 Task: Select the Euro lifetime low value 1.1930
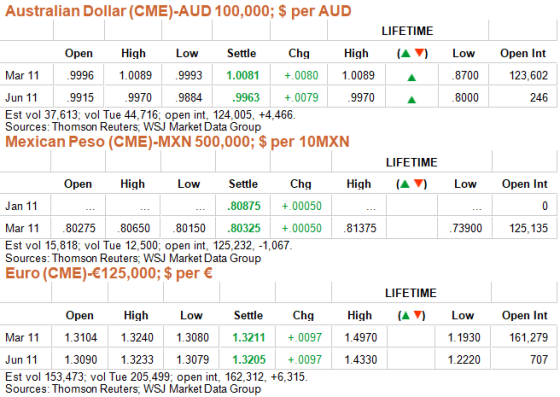click(464, 338)
